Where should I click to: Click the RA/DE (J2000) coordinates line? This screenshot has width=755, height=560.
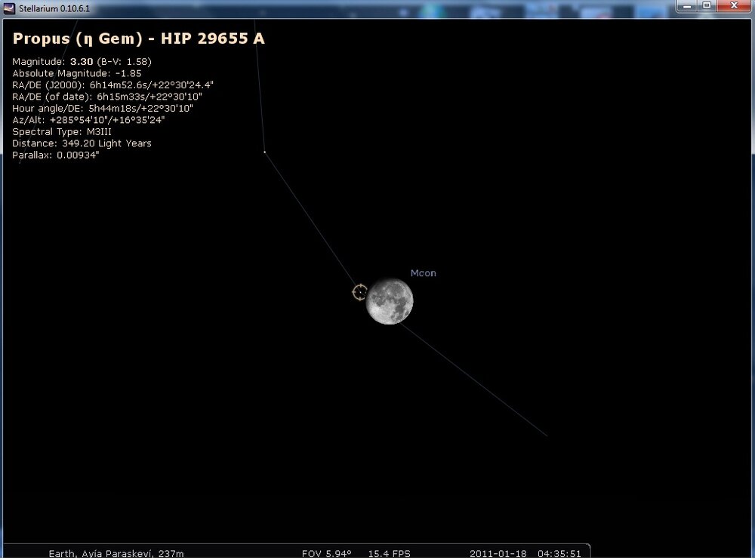113,85
